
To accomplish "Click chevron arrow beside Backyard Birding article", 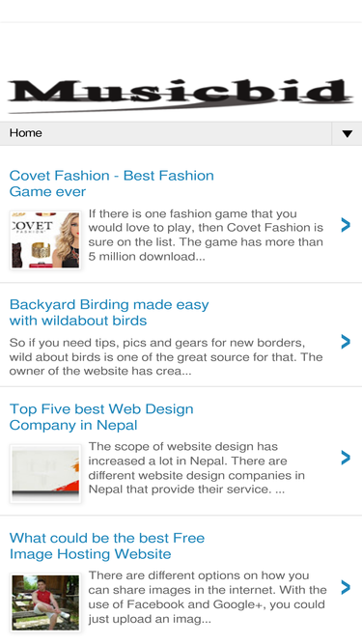I will [346, 341].
